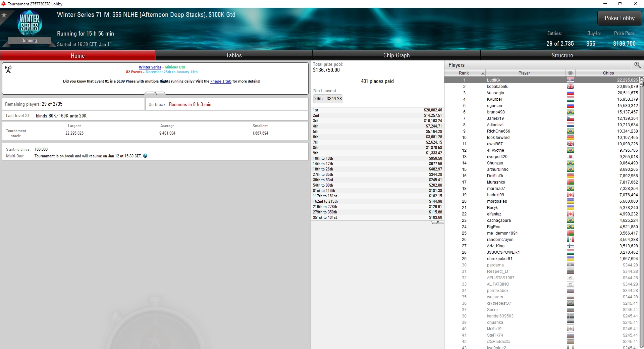644x349 pixels.
Task: Click the broadcast antenna icon in announcement box
Action: point(8,69)
